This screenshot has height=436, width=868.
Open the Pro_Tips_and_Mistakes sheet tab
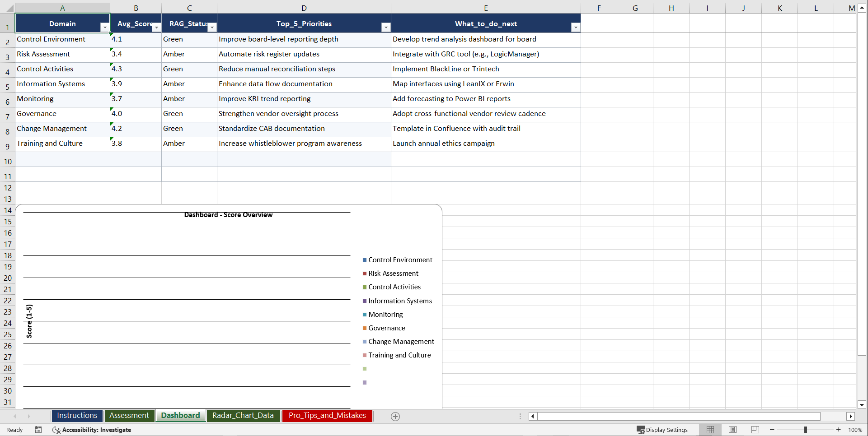[x=327, y=416]
